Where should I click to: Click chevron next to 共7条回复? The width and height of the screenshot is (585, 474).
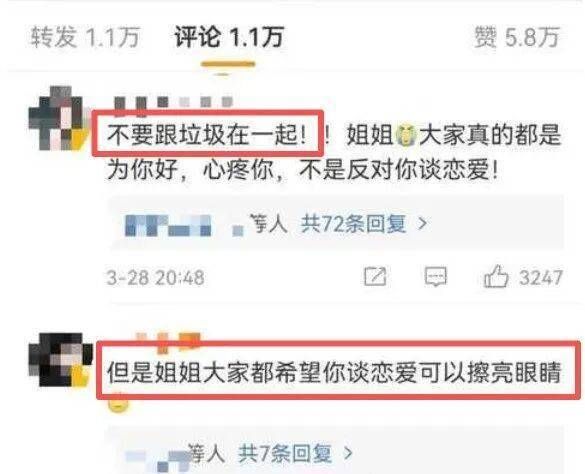click(x=348, y=453)
